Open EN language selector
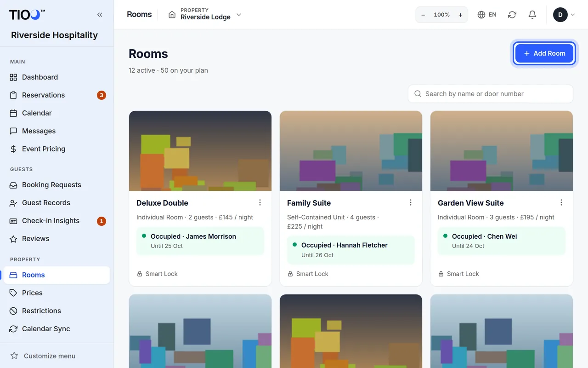Viewport: 588px width, 368px height. (487, 15)
